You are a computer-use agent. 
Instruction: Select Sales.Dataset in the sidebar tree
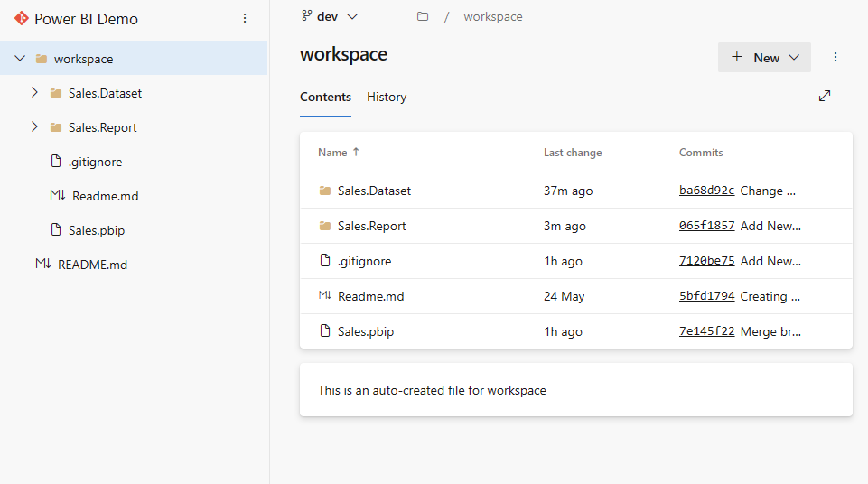(105, 93)
